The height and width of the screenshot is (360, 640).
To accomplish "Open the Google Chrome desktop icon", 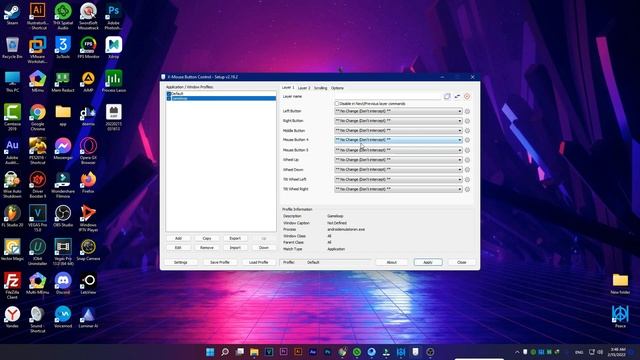I will coord(38,118).
